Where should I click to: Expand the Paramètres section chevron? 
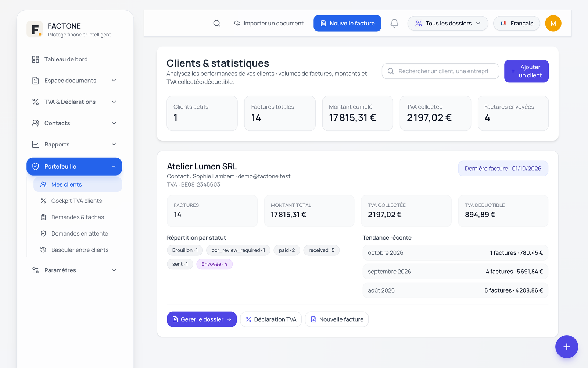[x=114, y=270]
